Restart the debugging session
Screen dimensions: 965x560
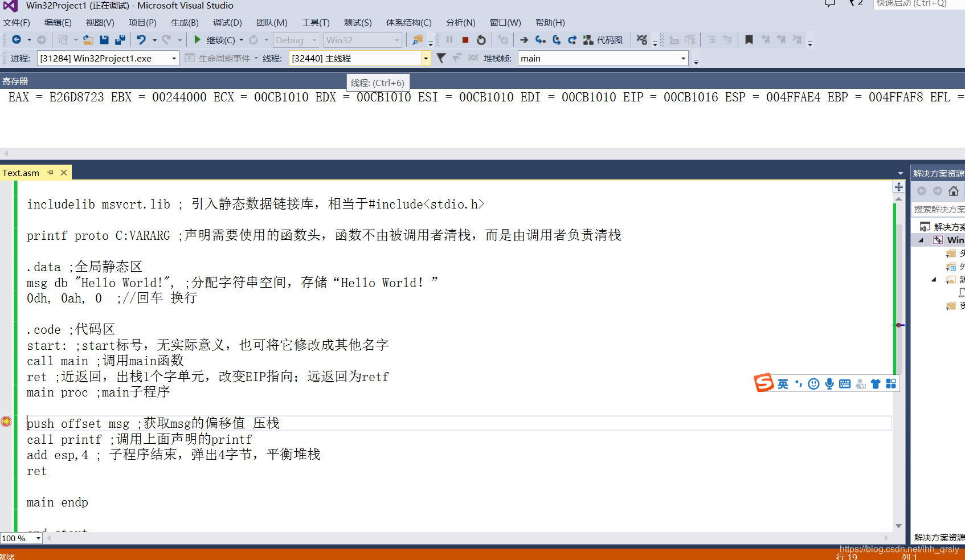point(481,40)
